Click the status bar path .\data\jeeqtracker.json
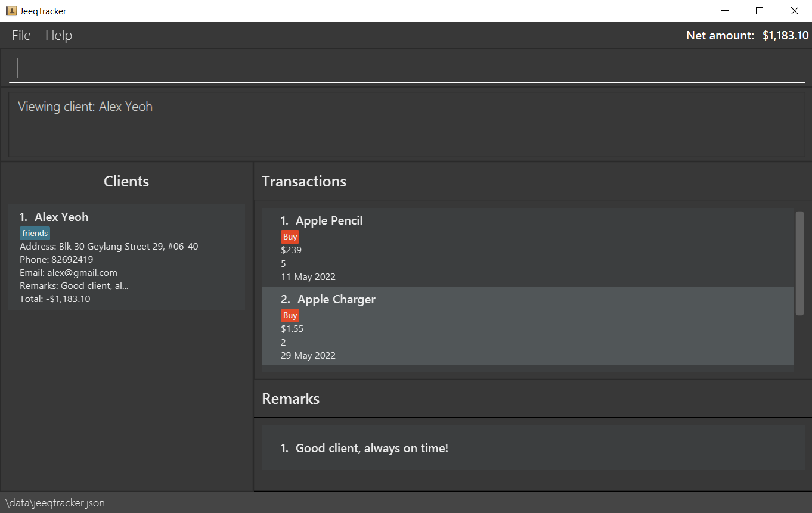 [54, 503]
